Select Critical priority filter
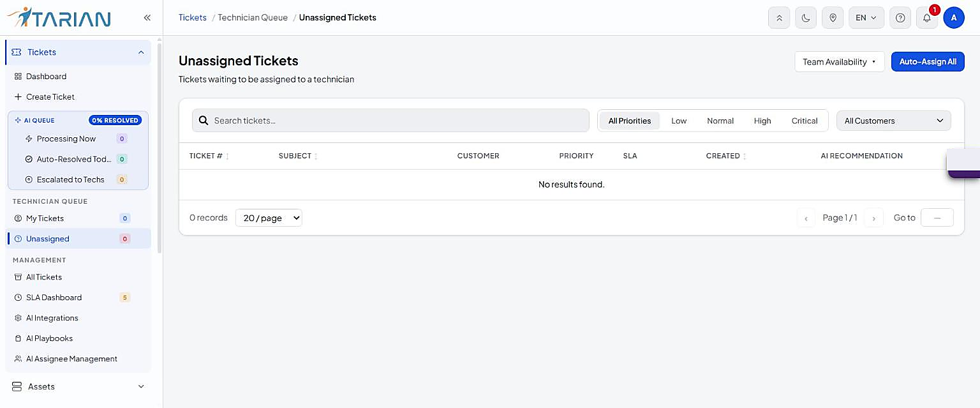The image size is (980, 408). coord(805,121)
